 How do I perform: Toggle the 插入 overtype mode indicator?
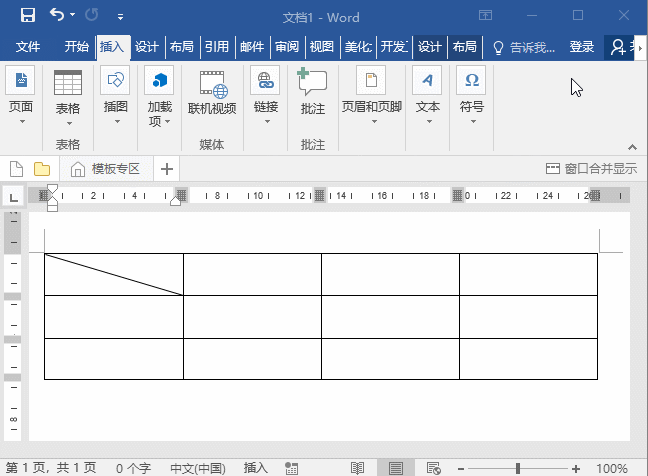click(255, 468)
